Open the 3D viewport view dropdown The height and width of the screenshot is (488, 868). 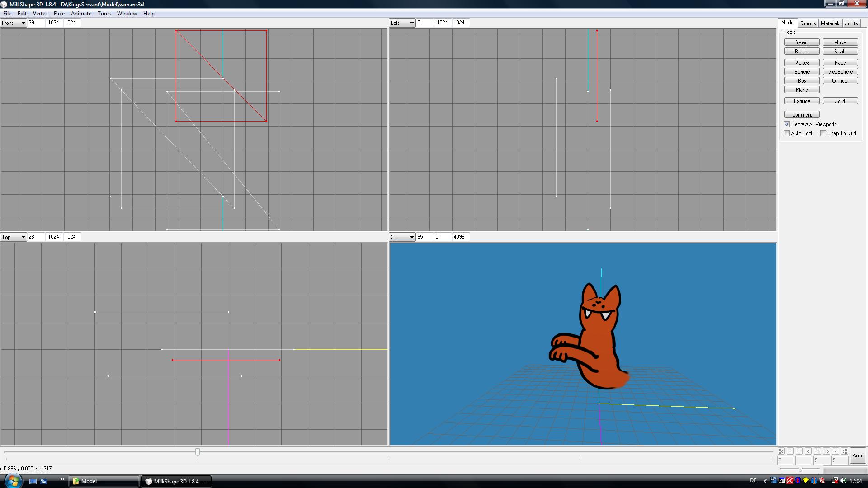click(x=402, y=237)
